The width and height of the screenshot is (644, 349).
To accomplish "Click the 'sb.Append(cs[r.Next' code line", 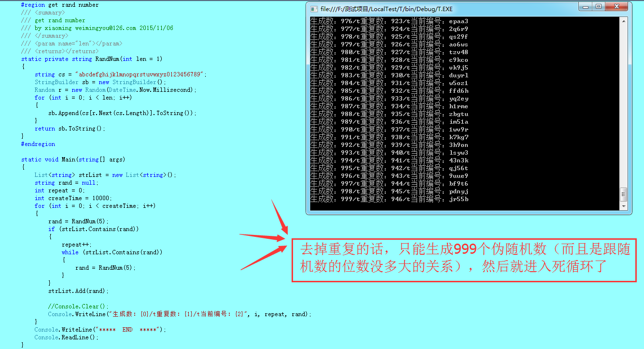I will click(x=123, y=113).
